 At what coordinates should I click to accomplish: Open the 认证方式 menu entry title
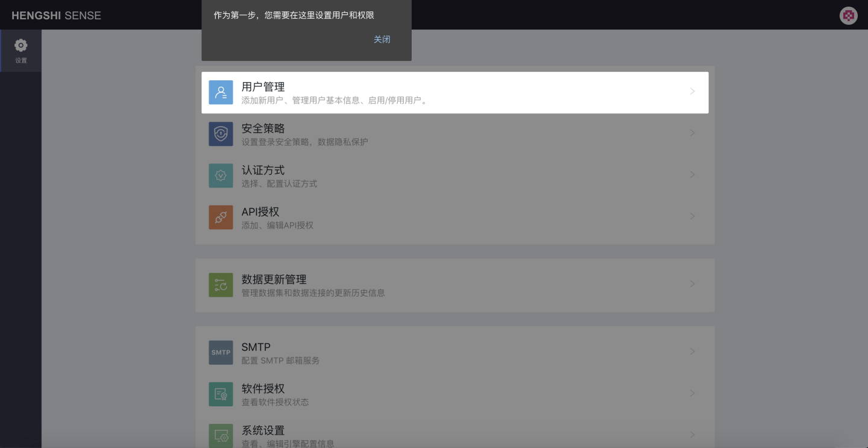263,171
